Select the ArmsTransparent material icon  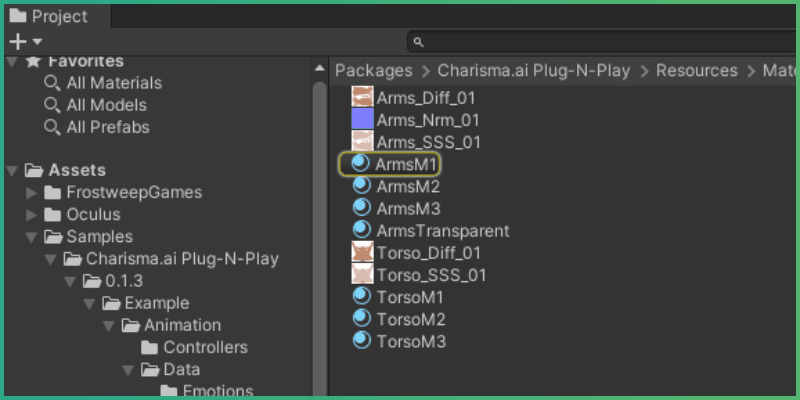(x=361, y=230)
